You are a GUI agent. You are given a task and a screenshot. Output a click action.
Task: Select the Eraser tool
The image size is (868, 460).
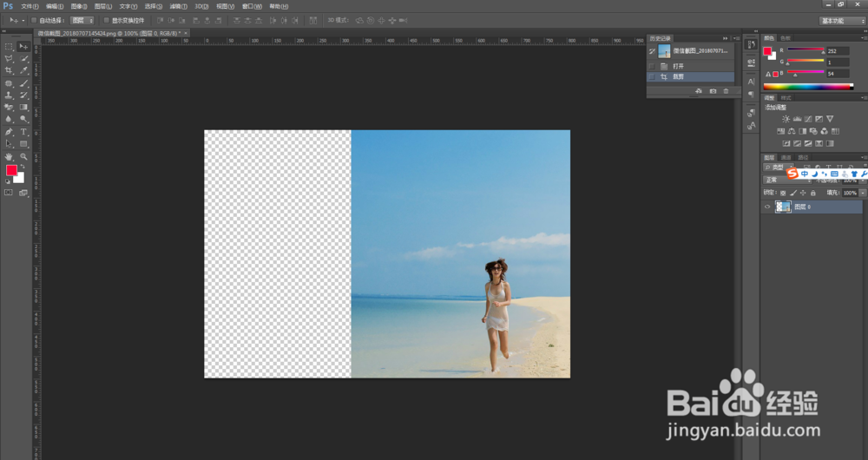click(x=9, y=108)
